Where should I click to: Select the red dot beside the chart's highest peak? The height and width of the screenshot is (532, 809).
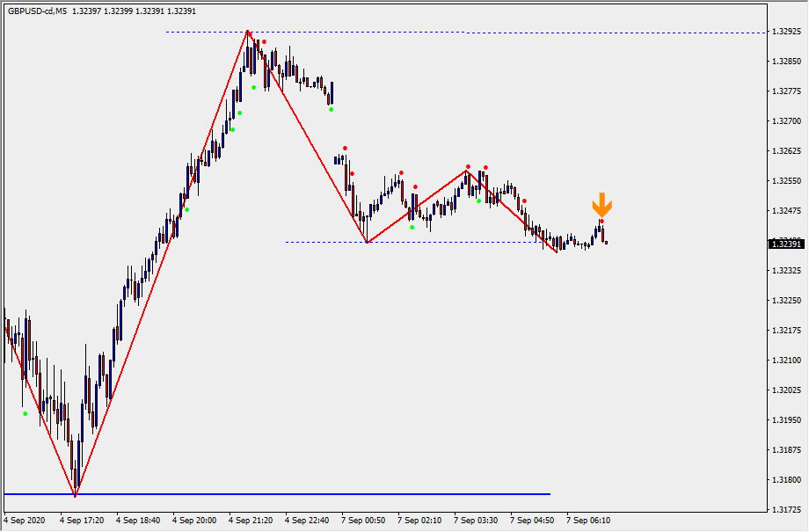[x=264, y=41]
